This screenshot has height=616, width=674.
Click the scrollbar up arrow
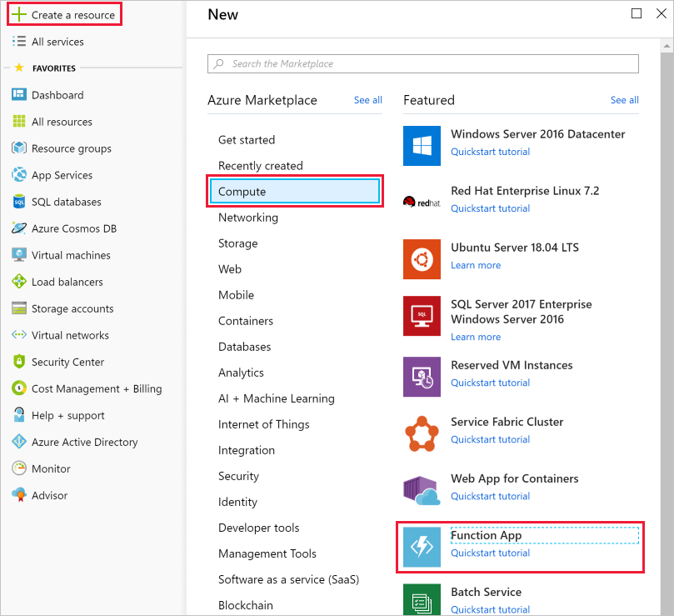pyautogui.click(x=667, y=46)
